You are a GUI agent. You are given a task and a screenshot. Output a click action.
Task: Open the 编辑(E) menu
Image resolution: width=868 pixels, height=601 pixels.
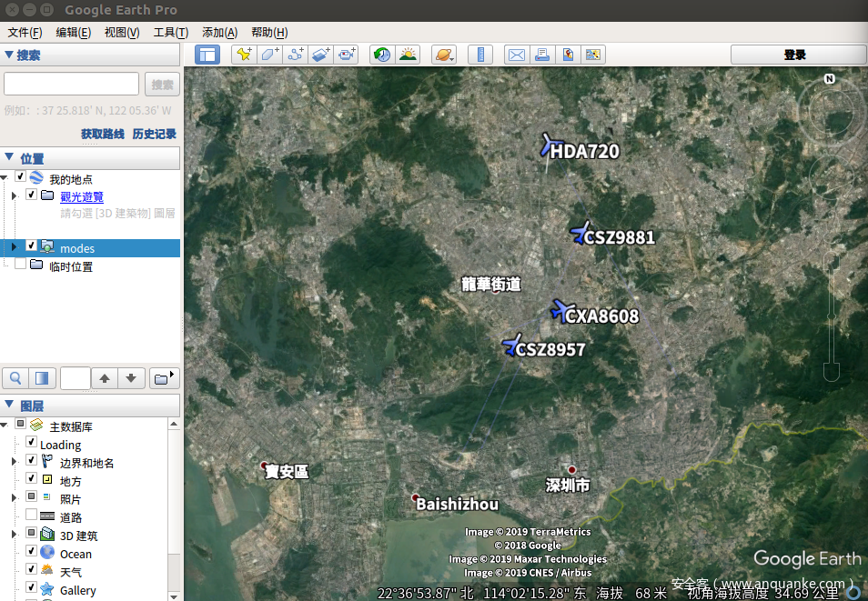pos(73,33)
